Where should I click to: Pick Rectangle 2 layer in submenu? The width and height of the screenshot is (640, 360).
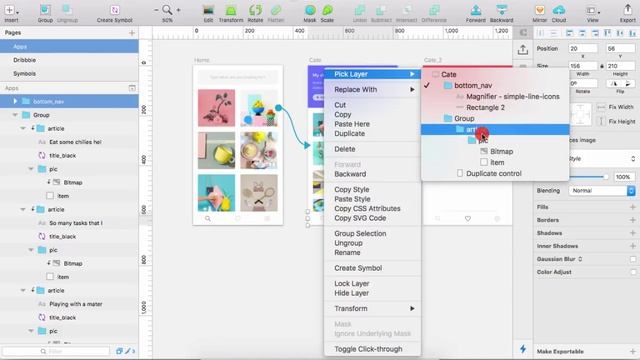pos(485,107)
